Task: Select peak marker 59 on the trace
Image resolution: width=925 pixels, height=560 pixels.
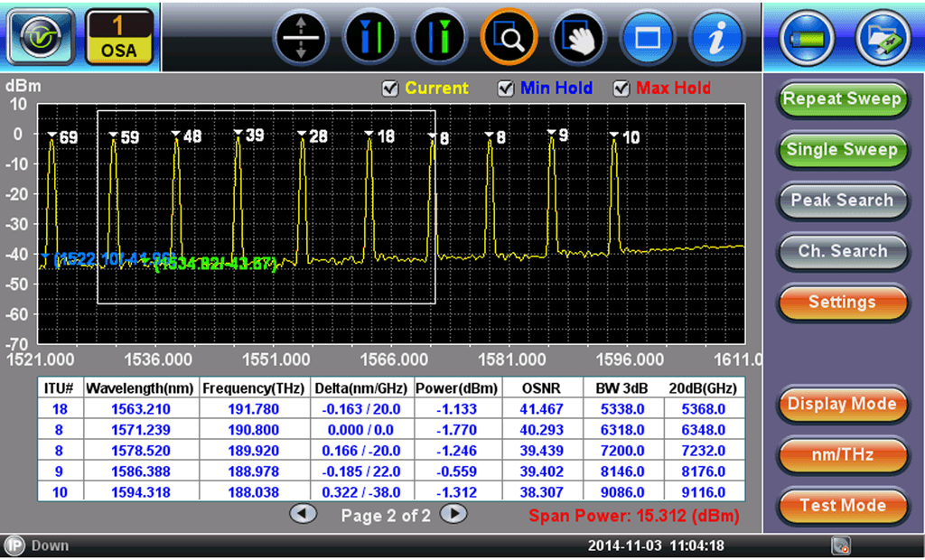Action: pyautogui.click(x=124, y=137)
